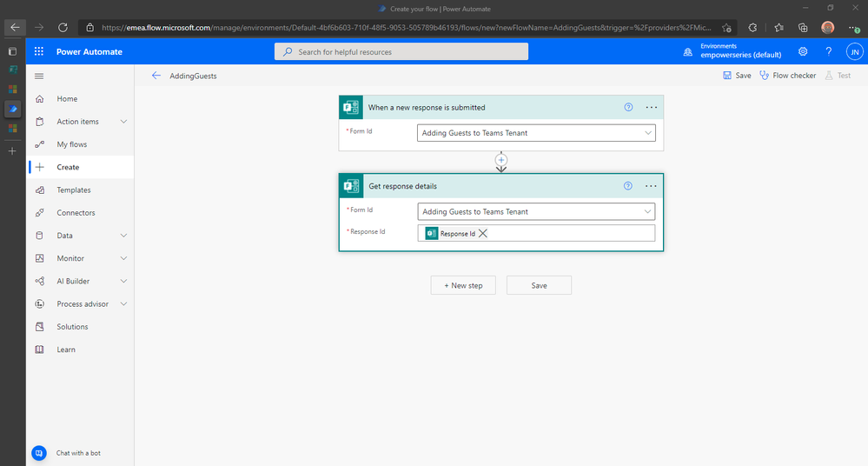
Task: Focus the 'Search for helpful resources' box
Action: click(401, 51)
